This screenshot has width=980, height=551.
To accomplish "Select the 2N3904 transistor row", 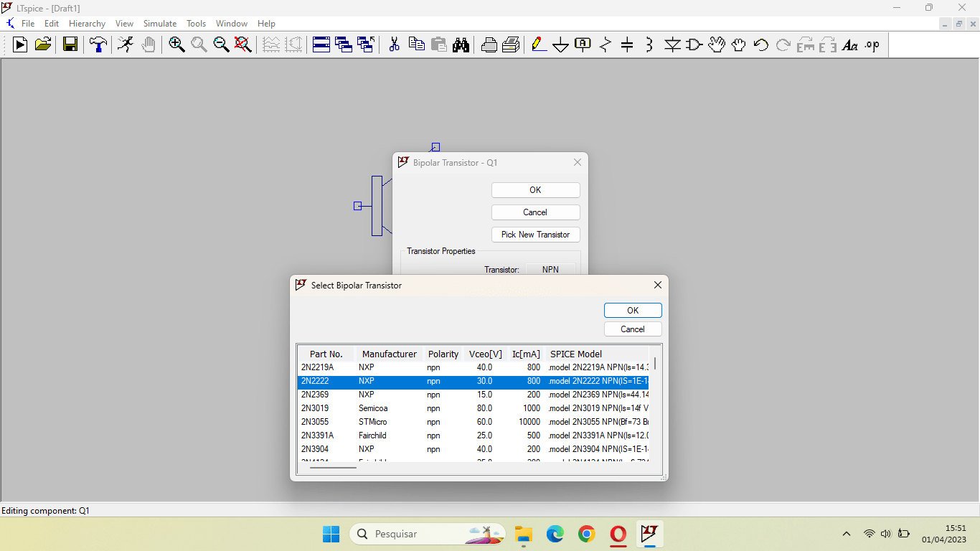I will 473,449.
